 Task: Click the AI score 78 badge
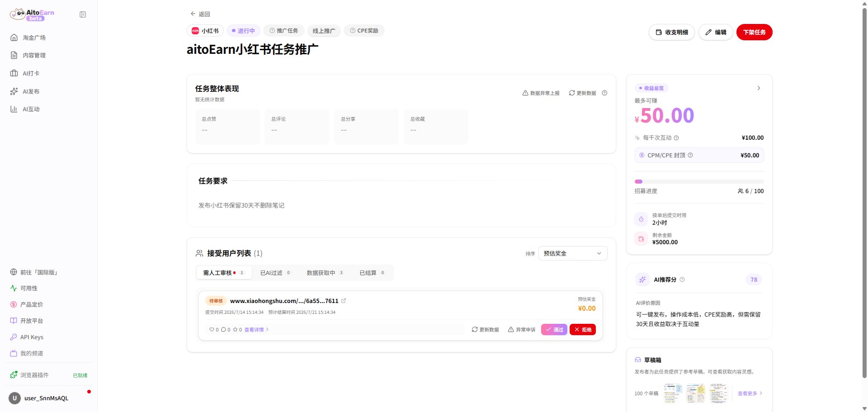pyautogui.click(x=754, y=279)
